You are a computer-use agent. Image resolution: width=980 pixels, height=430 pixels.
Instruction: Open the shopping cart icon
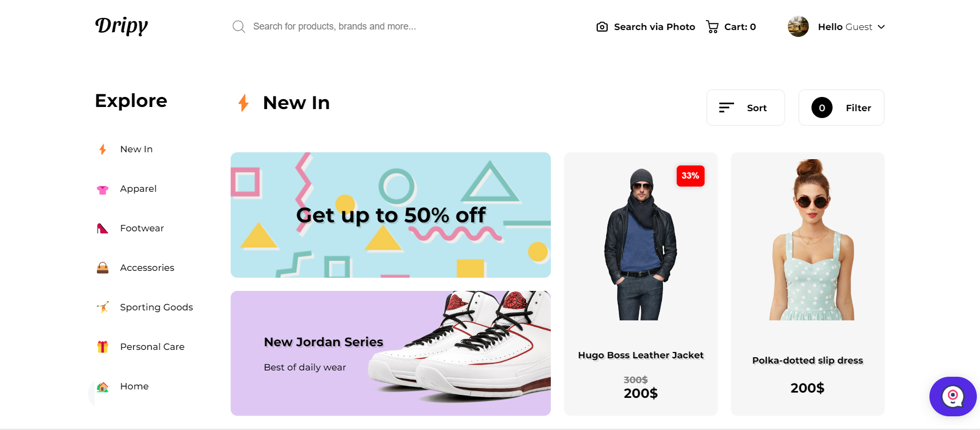click(712, 27)
